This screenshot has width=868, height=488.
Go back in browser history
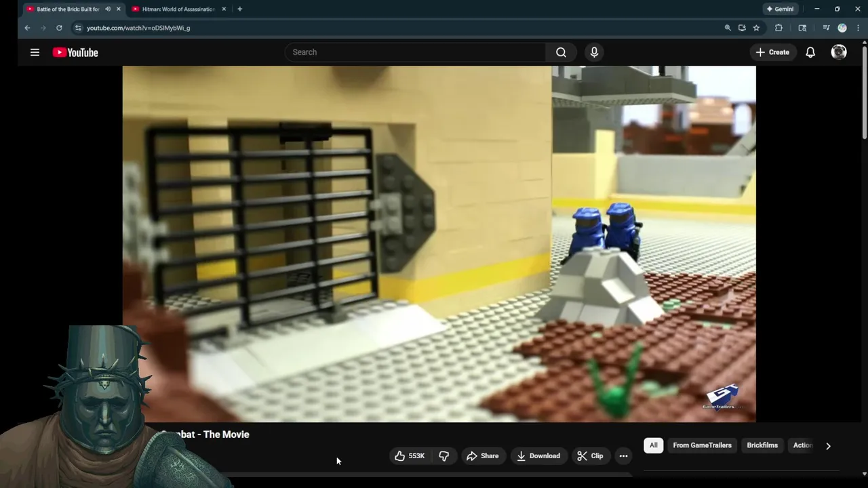point(27,28)
